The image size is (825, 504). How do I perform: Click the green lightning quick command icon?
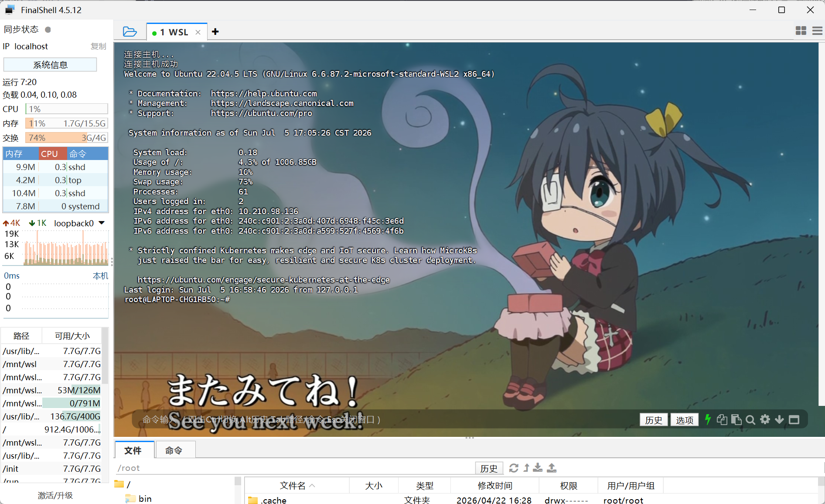708,419
